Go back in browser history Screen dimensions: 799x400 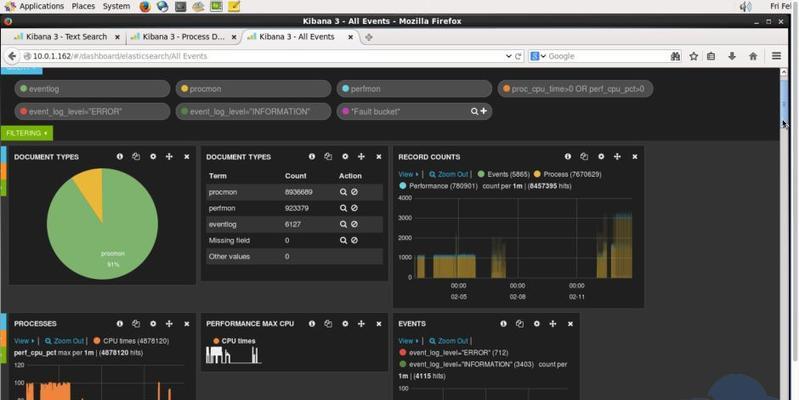(x=12, y=56)
